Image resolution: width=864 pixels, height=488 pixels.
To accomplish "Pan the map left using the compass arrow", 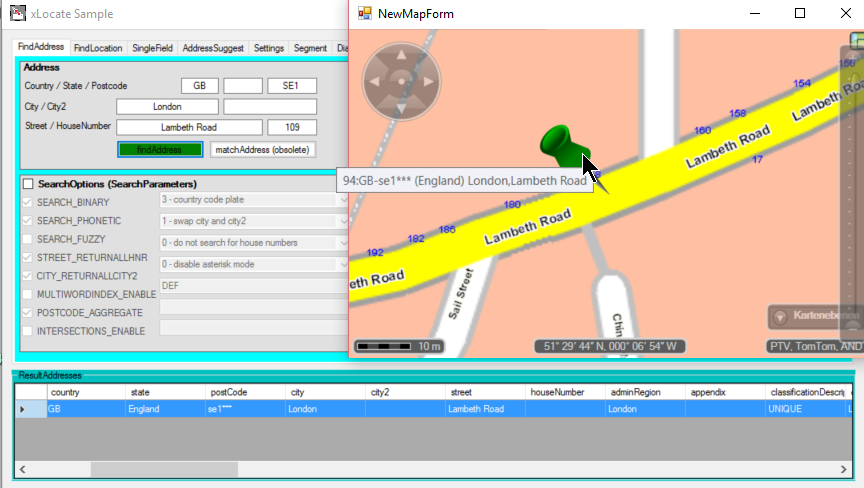I will pos(375,80).
